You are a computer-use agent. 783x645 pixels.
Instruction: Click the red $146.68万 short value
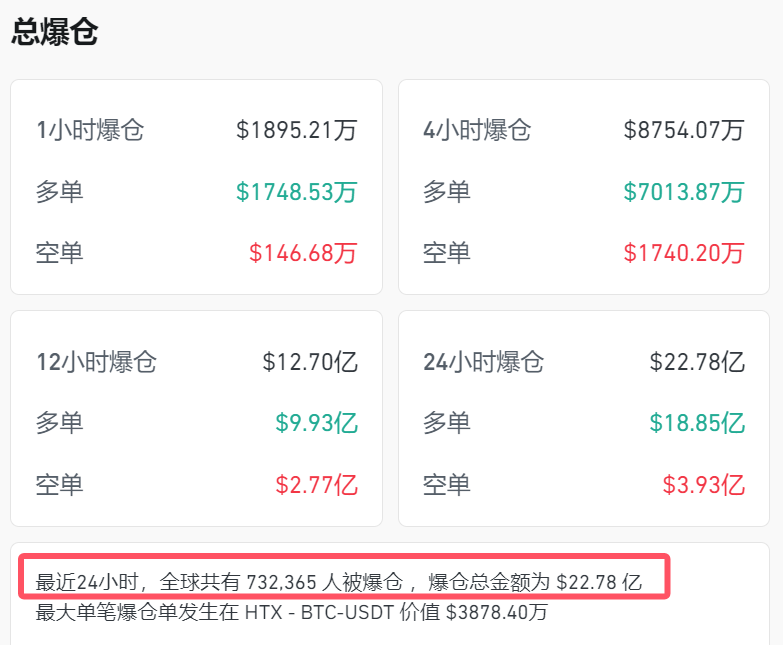(302, 253)
